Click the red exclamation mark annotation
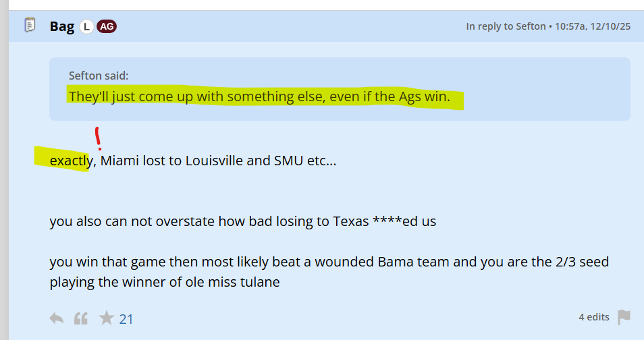The image size is (644, 340). pyautogui.click(x=99, y=138)
